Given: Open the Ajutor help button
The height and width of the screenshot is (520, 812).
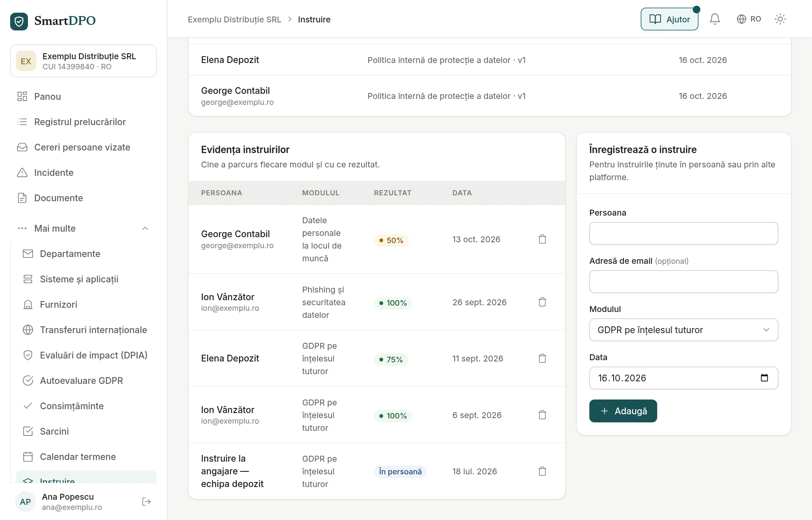Looking at the screenshot, I should [x=669, y=19].
